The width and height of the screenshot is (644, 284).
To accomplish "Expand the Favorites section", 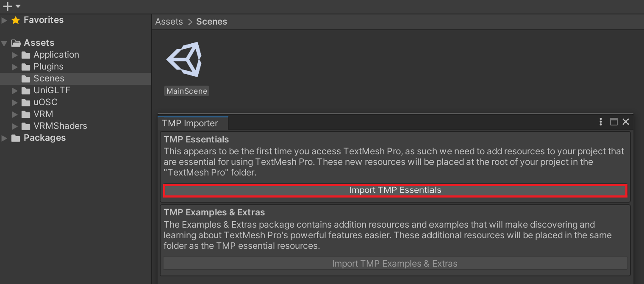I will (4, 19).
